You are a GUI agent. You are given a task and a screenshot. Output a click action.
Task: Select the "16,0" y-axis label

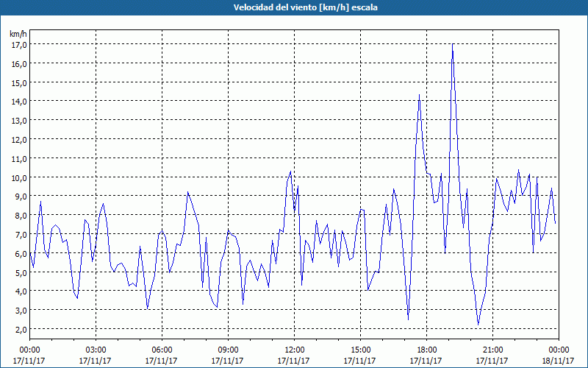coord(19,64)
